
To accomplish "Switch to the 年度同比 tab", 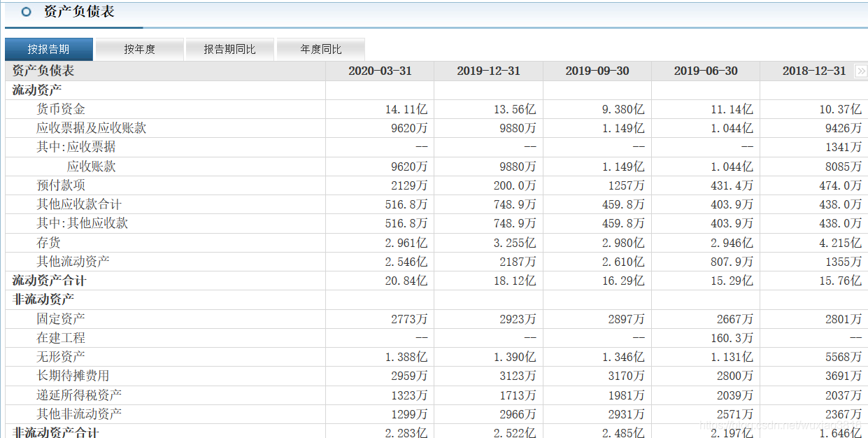I will tap(320, 49).
